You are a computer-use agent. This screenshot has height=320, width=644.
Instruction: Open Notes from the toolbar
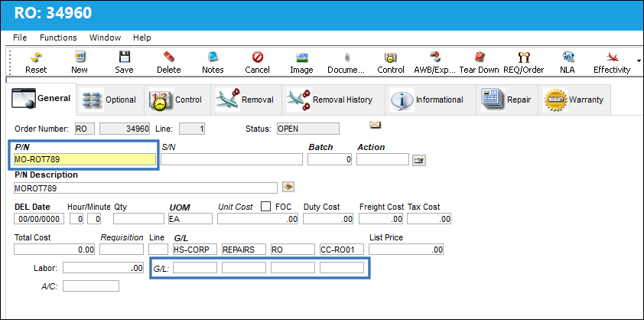[213, 57]
